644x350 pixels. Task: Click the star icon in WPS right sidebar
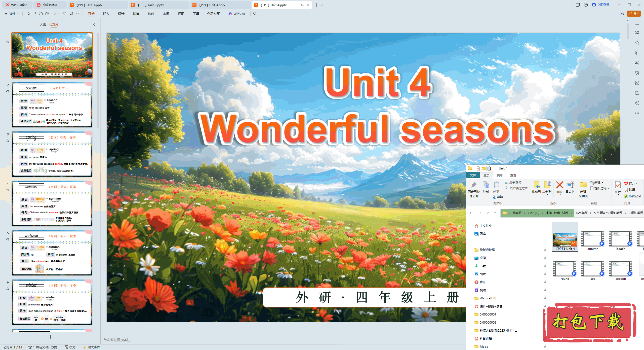click(x=637, y=43)
